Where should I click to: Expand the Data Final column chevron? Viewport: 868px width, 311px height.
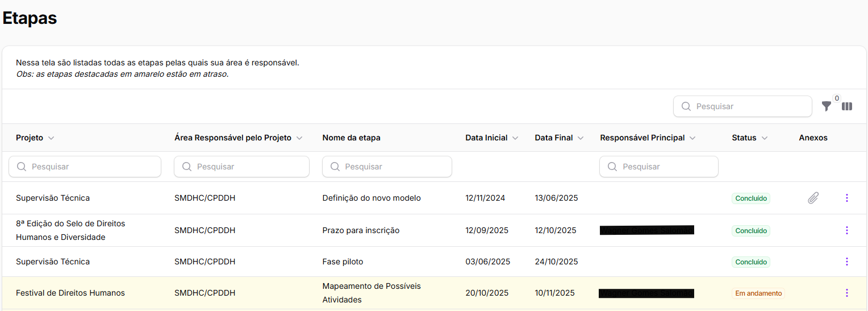pyautogui.click(x=580, y=138)
